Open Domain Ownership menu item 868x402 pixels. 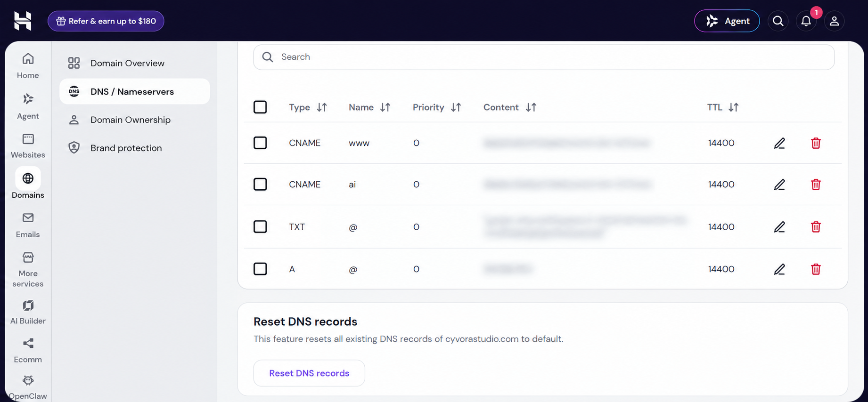135,120
